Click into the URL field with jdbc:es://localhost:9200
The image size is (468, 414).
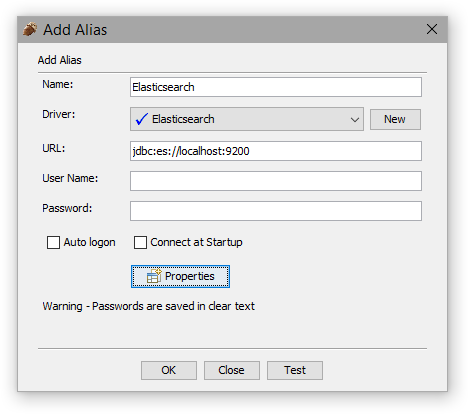(276, 151)
